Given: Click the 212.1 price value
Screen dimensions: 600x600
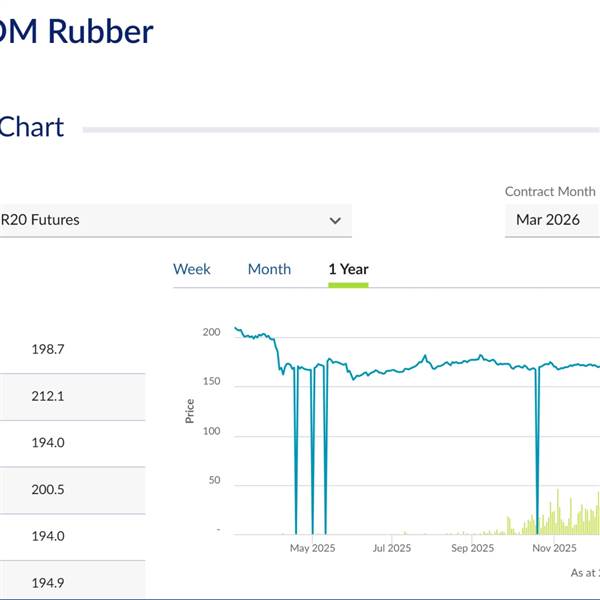Looking at the screenshot, I should point(48,396).
